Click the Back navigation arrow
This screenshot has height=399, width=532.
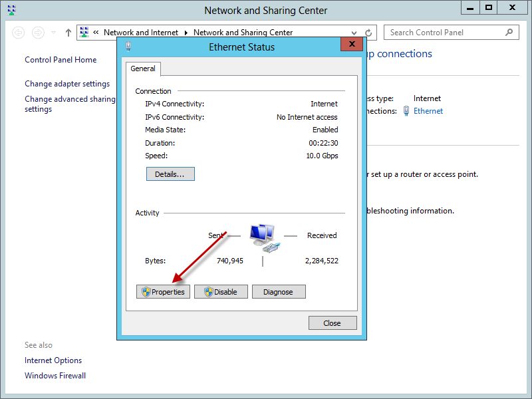[x=19, y=33]
